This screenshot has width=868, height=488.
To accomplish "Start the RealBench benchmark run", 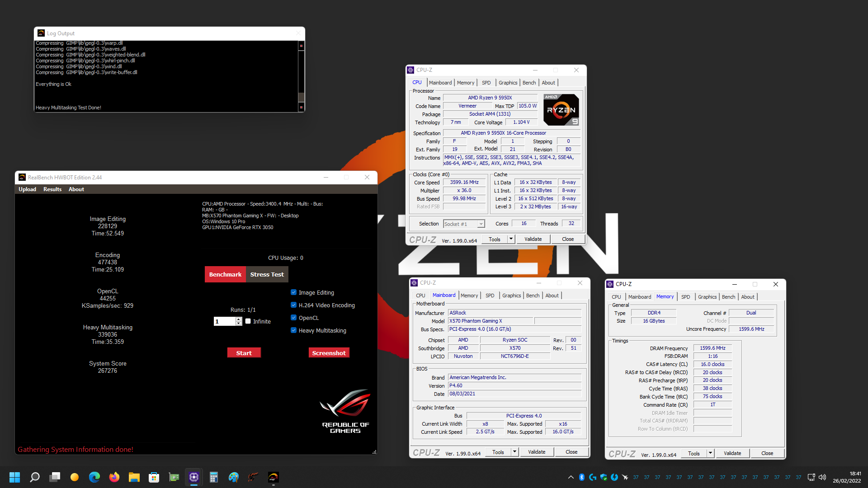I will point(244,353).
